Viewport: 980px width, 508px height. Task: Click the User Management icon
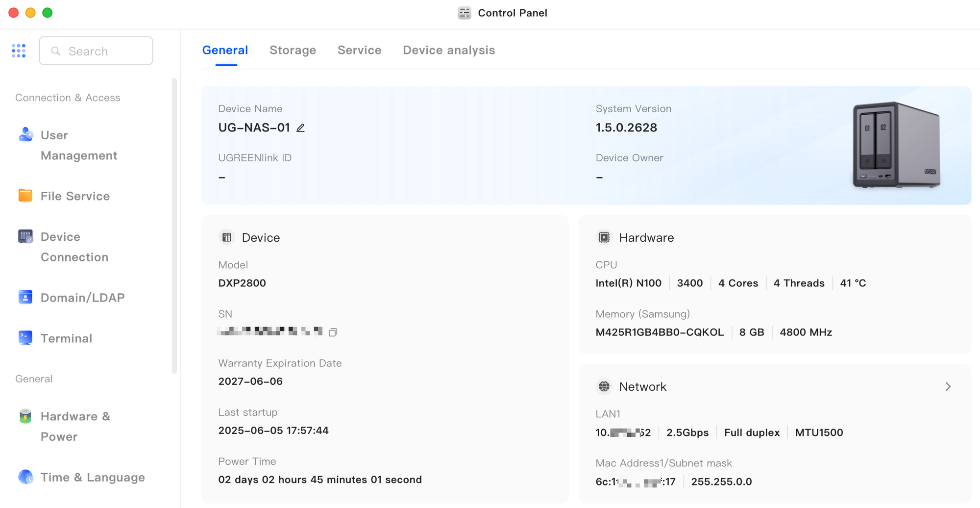(x=25, y=134)
